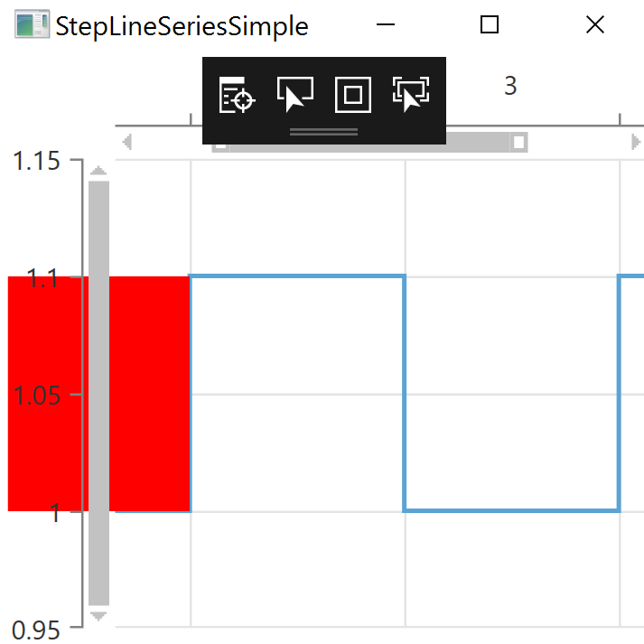This screenshot has height=644, width=644.
Task: Click the vertical scrollbar down arrow
Action: point(98,615)
